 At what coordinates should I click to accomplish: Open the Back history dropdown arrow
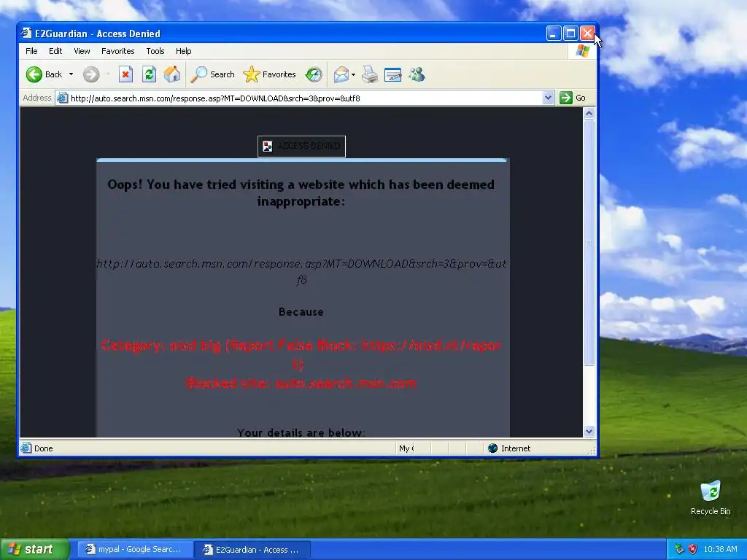click(x=71, y=74)
